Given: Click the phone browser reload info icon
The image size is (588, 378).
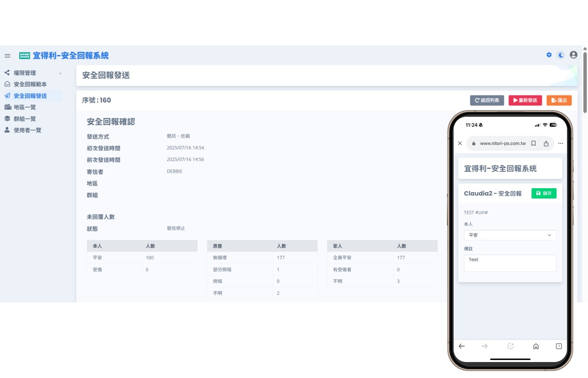Looking at the screenshot, I should (510, 346).
